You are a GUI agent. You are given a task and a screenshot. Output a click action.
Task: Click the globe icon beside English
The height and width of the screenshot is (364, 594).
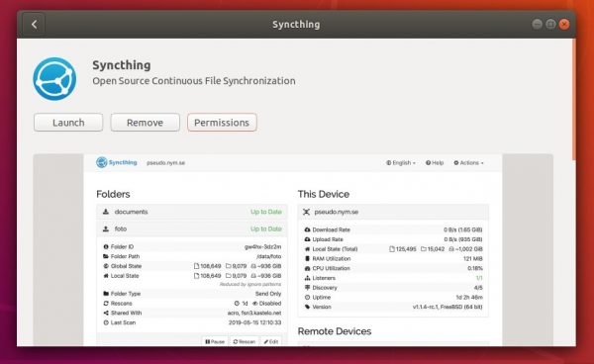coord(389,162)
